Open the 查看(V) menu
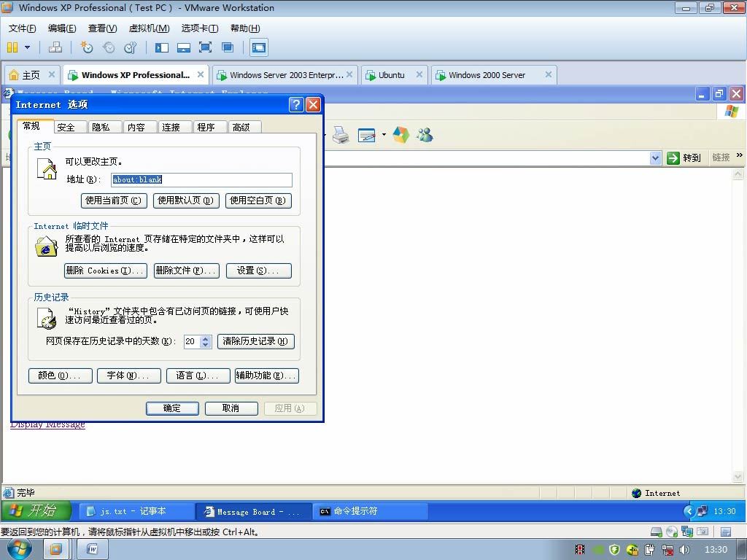The height and width of the screenshot is (560, 747). 102,28
